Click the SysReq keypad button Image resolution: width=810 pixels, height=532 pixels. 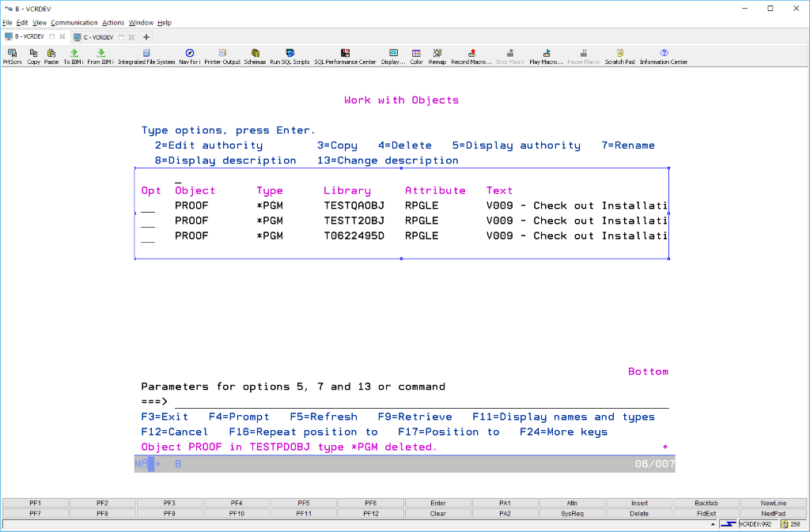pos(573,514)
